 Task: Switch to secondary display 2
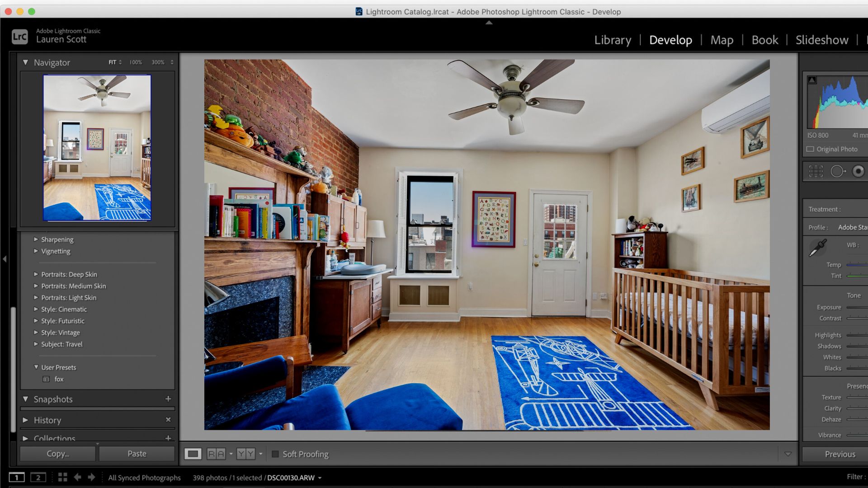pyautogui.click(x=38, y=477)
